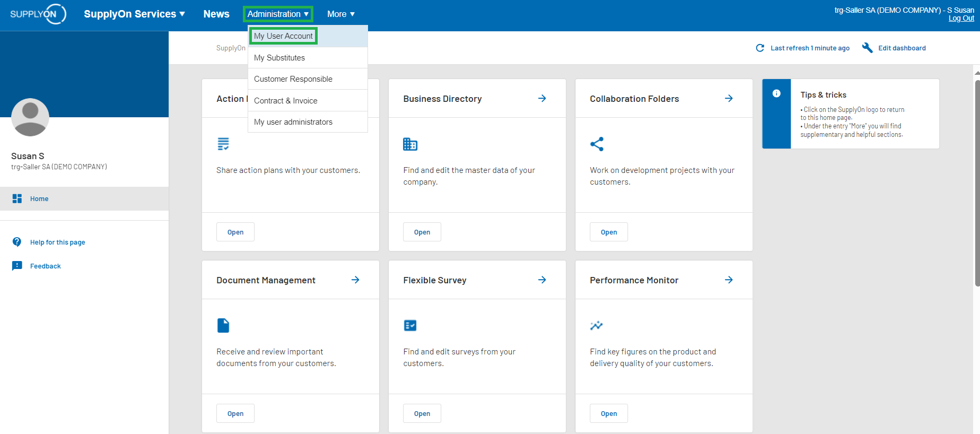
Task: Click the Document Management arrow icon
Action: (355, 280)
